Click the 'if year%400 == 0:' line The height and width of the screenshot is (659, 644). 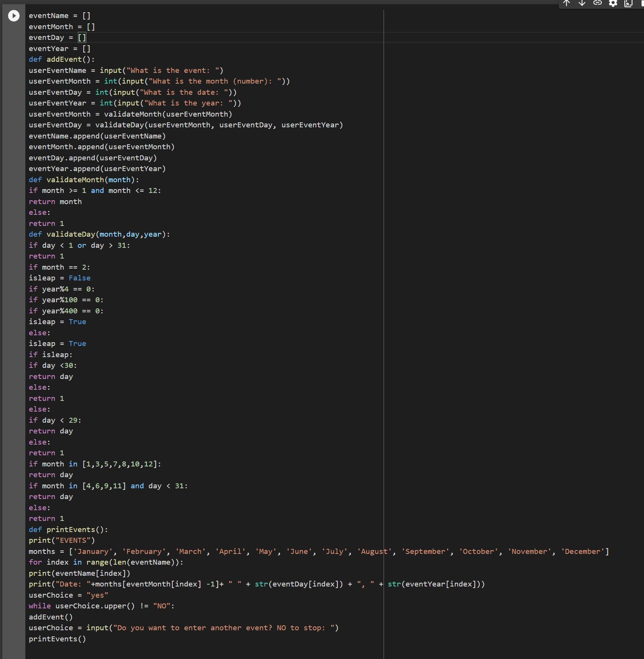click(66, 311)
